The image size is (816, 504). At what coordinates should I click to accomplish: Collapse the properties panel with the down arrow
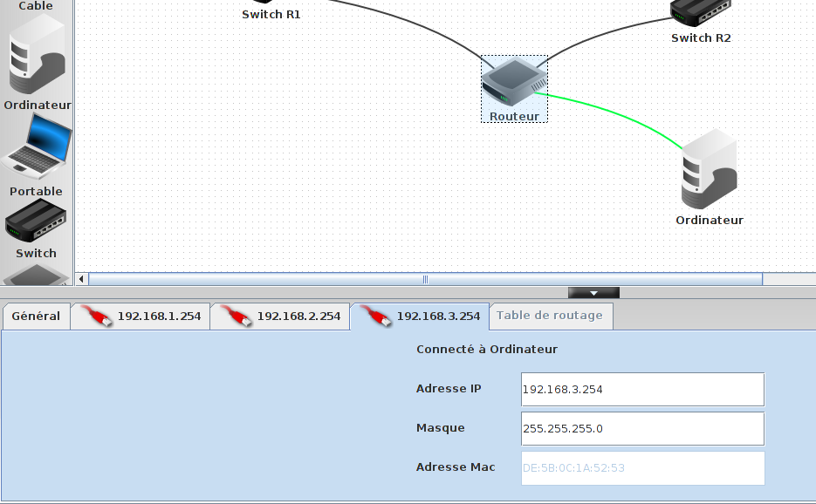pos(593,293)
